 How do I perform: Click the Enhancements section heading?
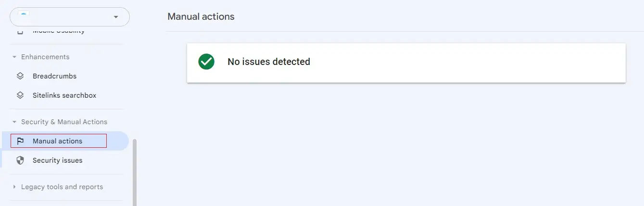45,57
